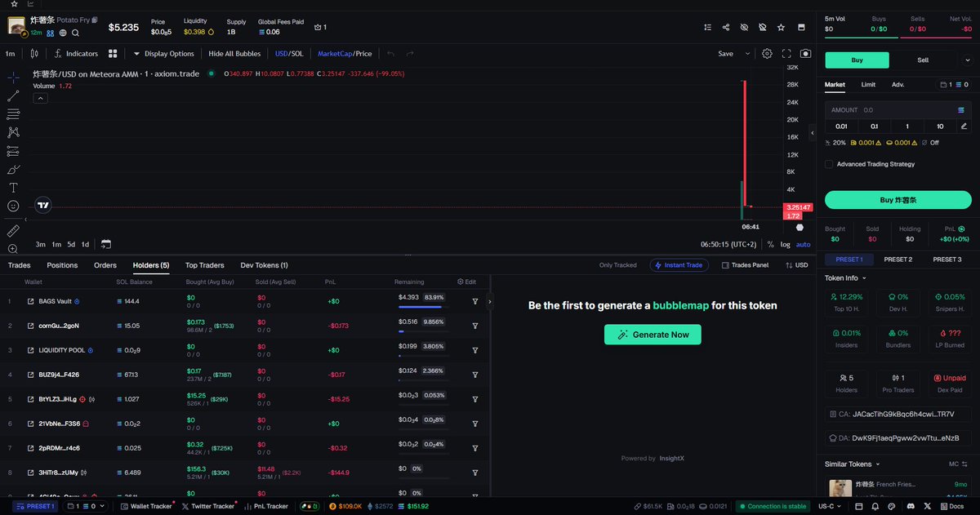Open Dev Tokens (1) tab

click(x=264, y=265)
